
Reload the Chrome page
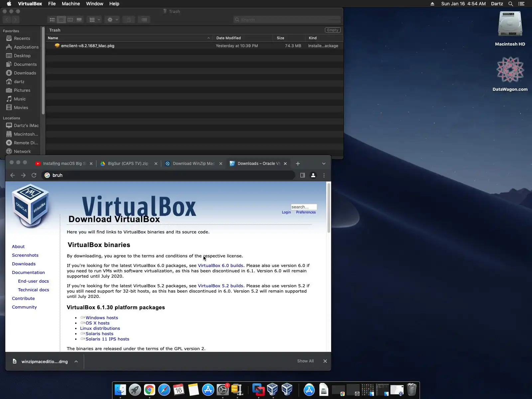tap(34, 175)
